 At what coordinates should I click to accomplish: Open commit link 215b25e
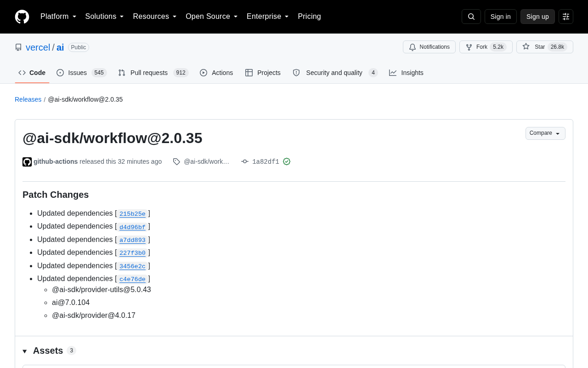point(132,214)
